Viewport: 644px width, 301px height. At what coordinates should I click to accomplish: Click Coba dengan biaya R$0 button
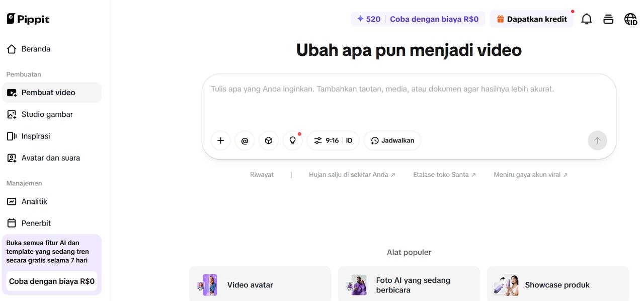[x=51, y=281]
